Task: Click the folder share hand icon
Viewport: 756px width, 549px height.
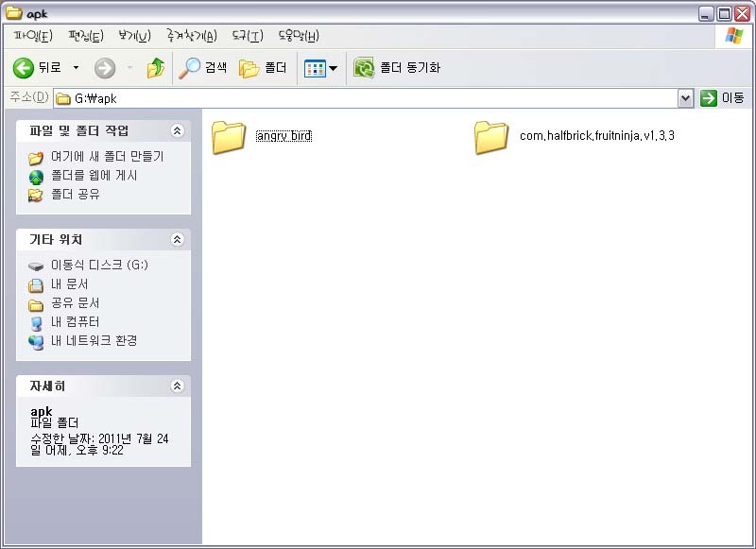Action: pyautogui.click(x=36, y=196)
